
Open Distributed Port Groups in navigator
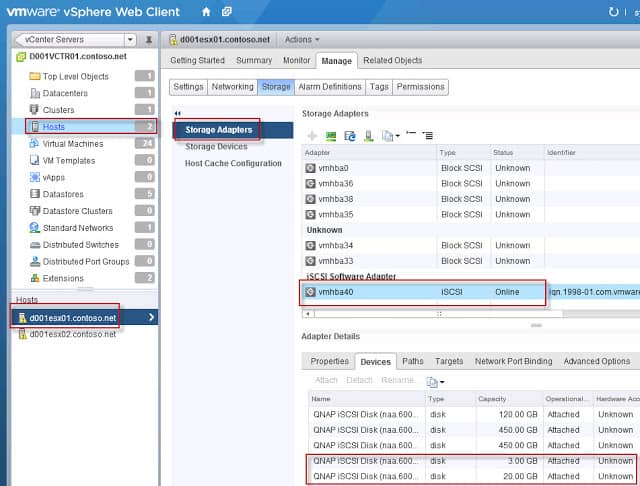(86, 261)
